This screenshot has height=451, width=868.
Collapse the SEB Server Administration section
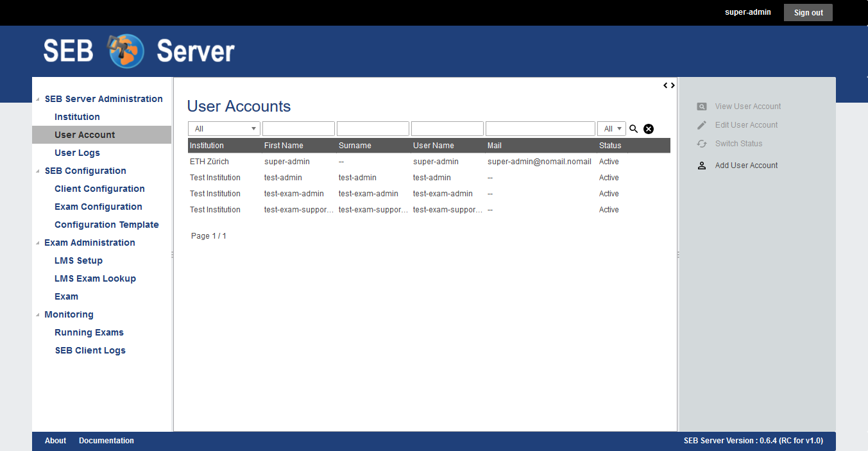click(x=38, y=99)
